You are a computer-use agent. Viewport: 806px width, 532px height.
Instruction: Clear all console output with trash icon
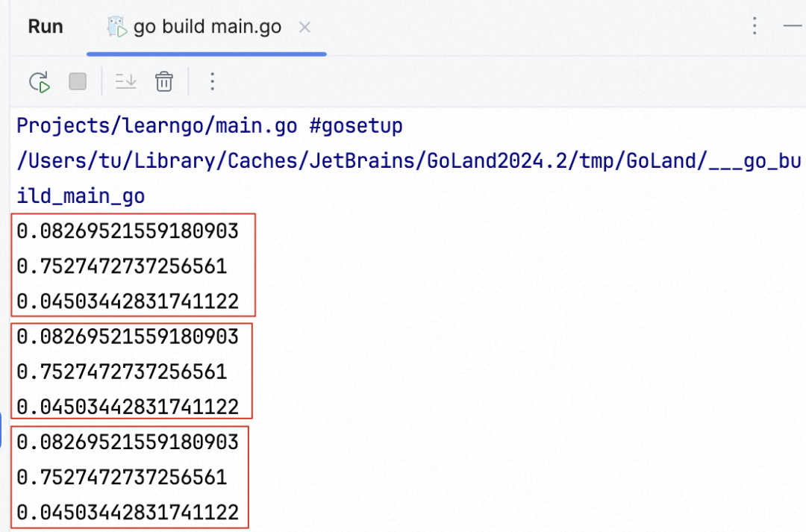[x=164, y=82]
